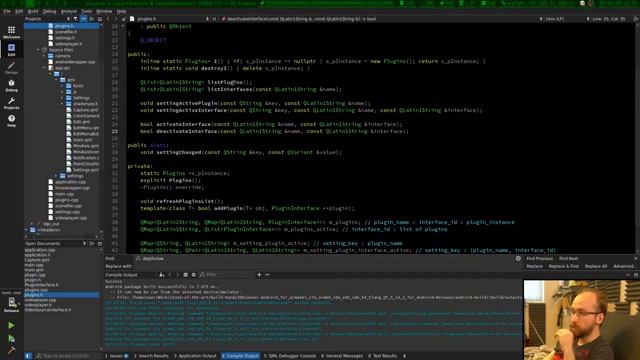Click the Replace button

(534, 266)
